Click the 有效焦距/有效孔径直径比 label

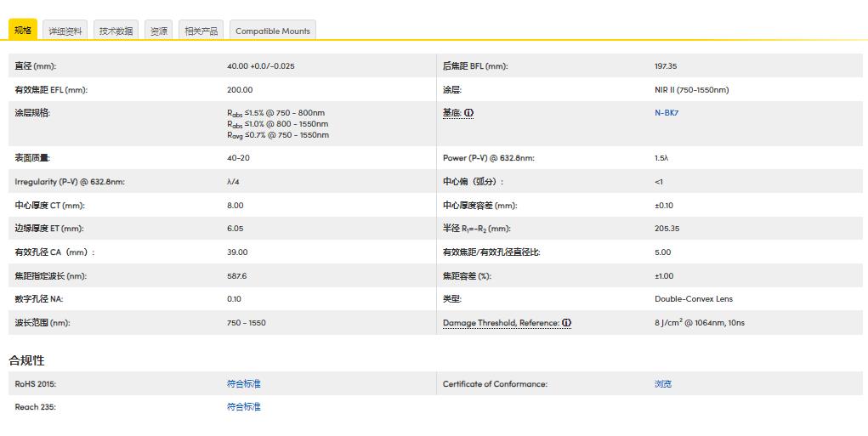[491, 252]
